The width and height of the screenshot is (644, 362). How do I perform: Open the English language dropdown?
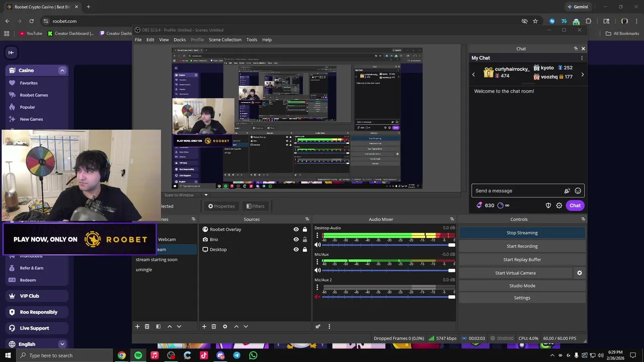(x=62, y=344)
